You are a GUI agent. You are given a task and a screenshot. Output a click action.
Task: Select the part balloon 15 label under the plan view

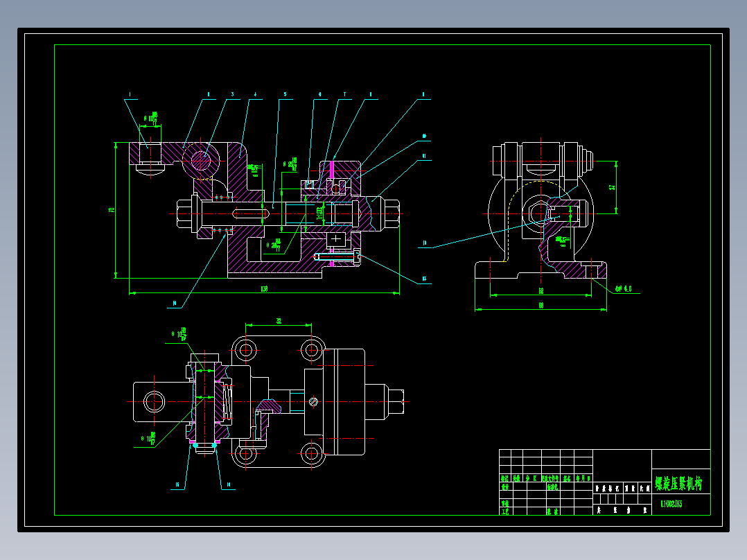click(177, 484)
